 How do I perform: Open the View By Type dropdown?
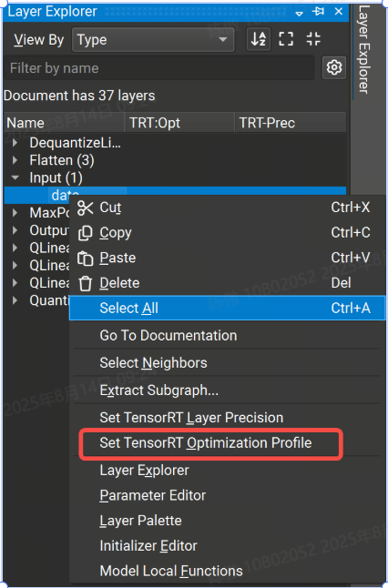[x=153, y=39]
